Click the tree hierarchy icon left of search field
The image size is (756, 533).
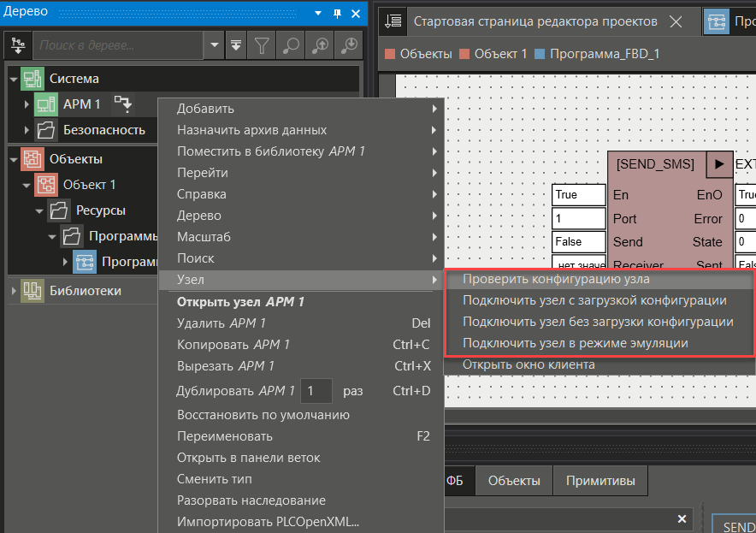pos(17,44)
